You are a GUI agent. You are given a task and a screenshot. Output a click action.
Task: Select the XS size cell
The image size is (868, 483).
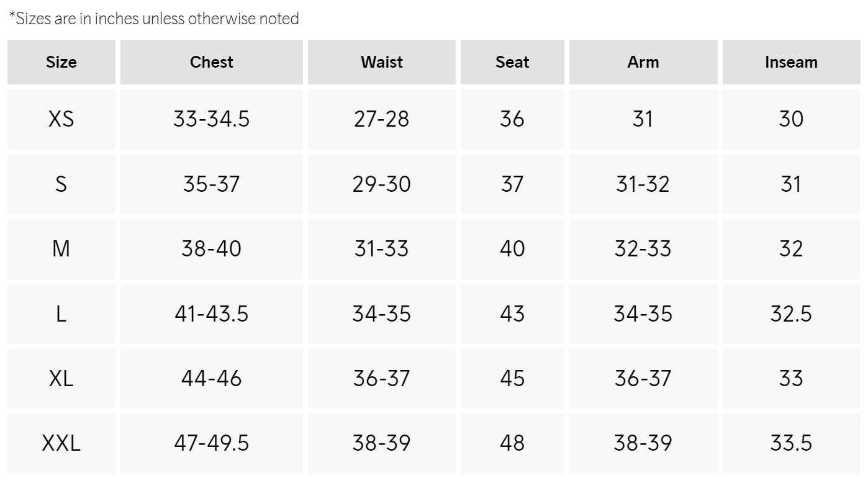(61, 119)
